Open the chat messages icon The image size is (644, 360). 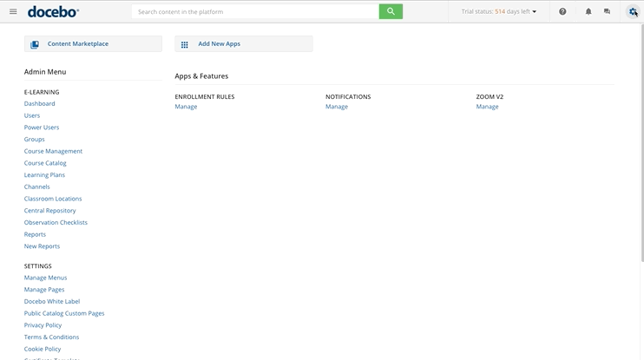[607, 11]
